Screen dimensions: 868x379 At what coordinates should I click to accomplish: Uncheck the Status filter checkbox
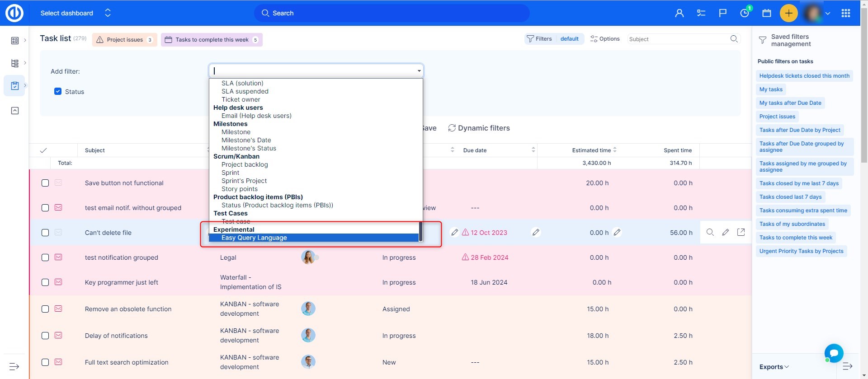click(x=58, y=91)
